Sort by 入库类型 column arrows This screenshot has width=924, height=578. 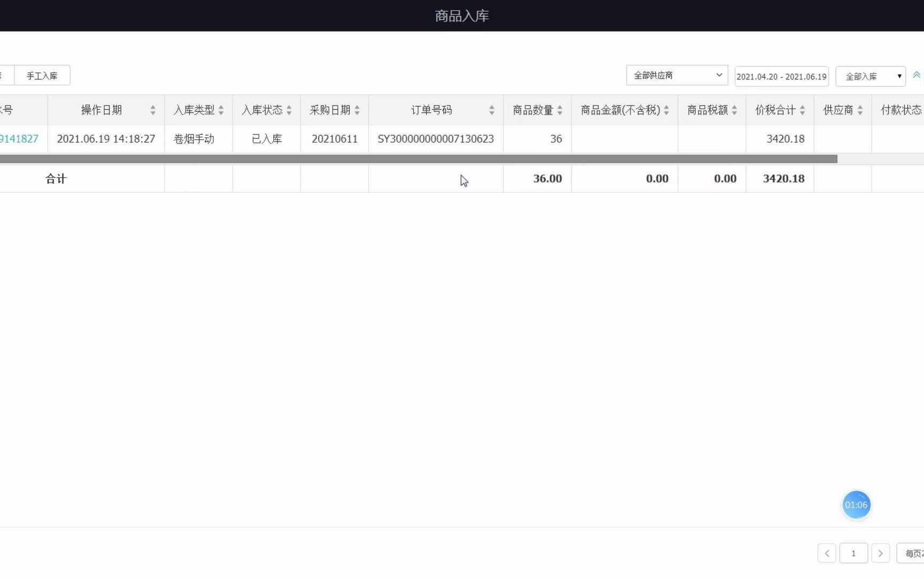(x=221, y=110)
